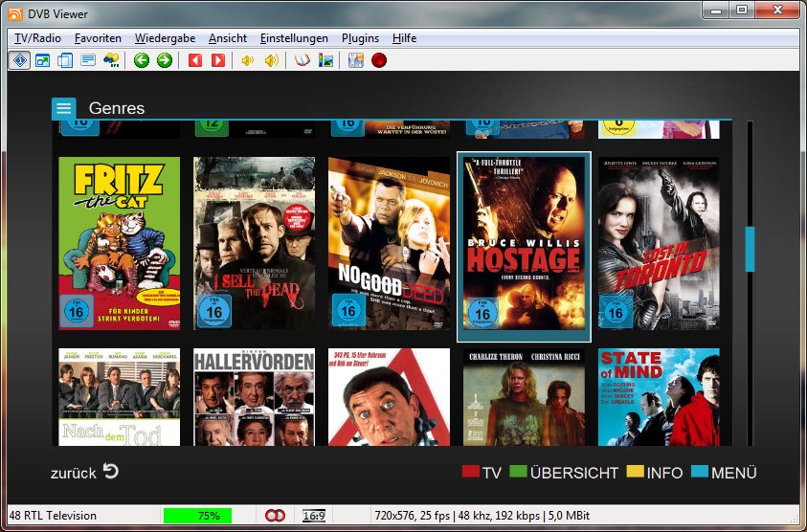This screenshot has width=807, height=532.
Task: Click the overlapping windows toolbar icon
Action: pos(65,60)
